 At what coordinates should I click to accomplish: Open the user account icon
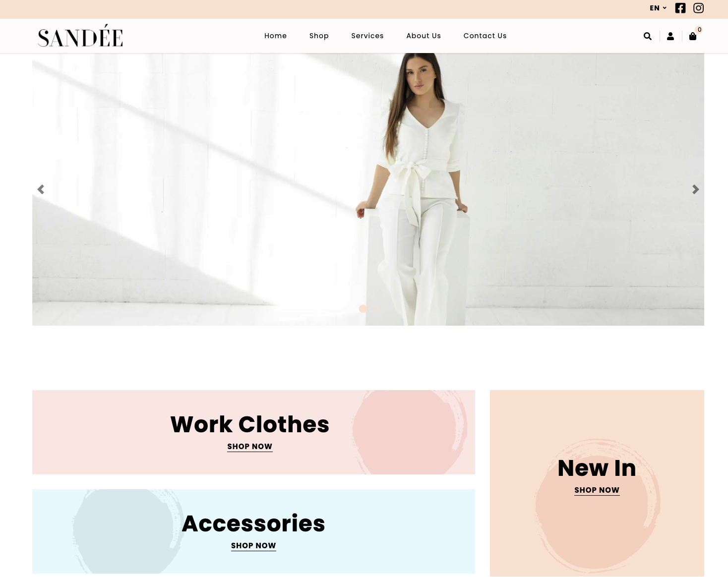point(670,36)
